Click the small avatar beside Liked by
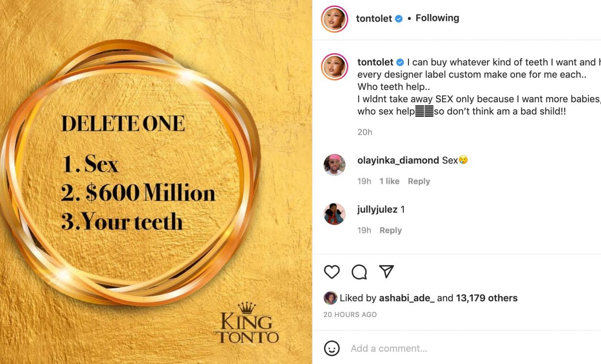This screenshot has height=364, width=601. 330,298
